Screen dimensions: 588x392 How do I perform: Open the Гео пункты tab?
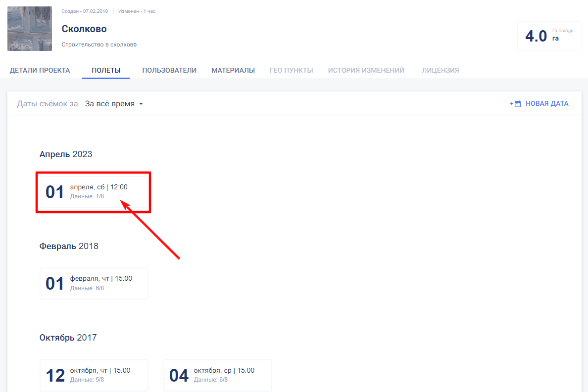(291, 70)
